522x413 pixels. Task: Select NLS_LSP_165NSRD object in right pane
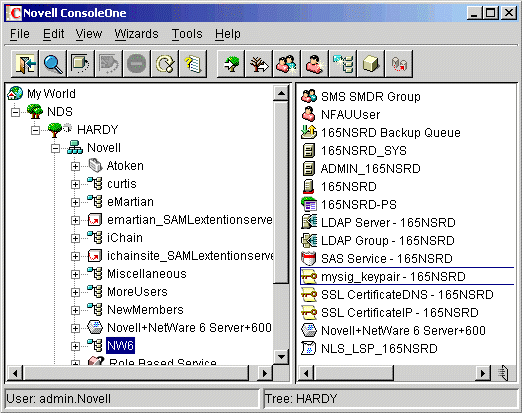coord(369,349)
